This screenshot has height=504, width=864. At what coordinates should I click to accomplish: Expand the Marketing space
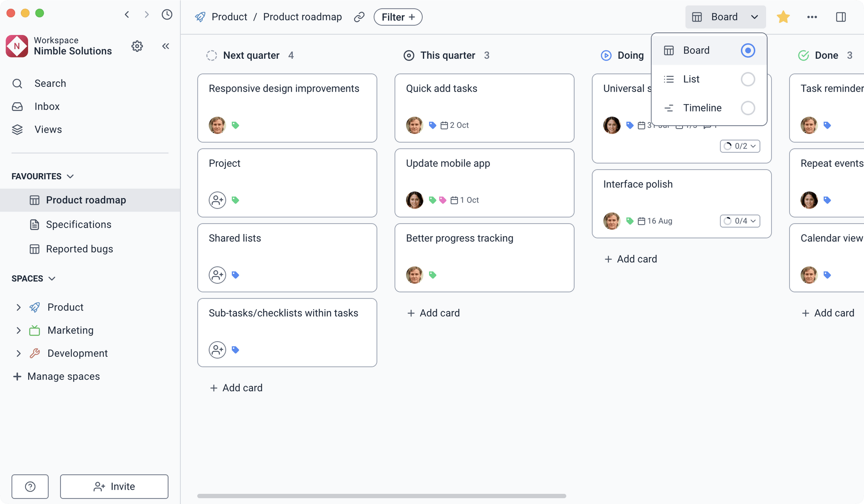[x=19, y=330]
